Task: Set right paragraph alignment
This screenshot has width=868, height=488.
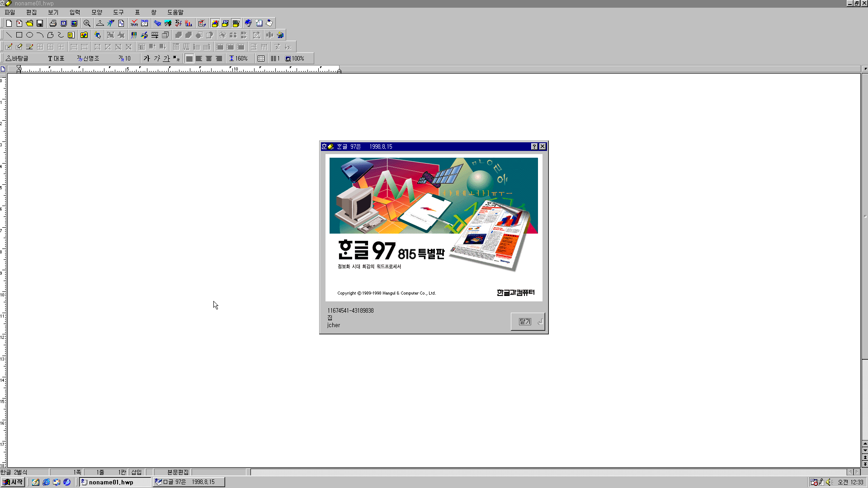Action: pyautogui.click(x=219, y=58)
